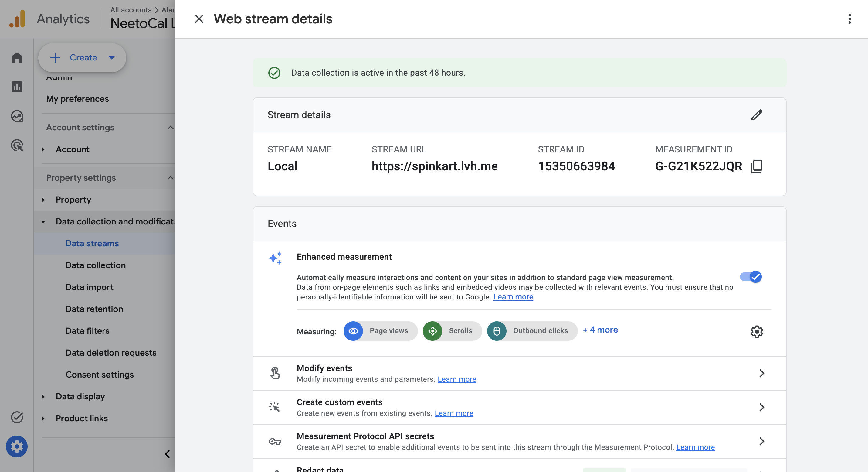Select Data collection in sidebar
This screenshot has width=868, height=472.
(x=95, y=265)
